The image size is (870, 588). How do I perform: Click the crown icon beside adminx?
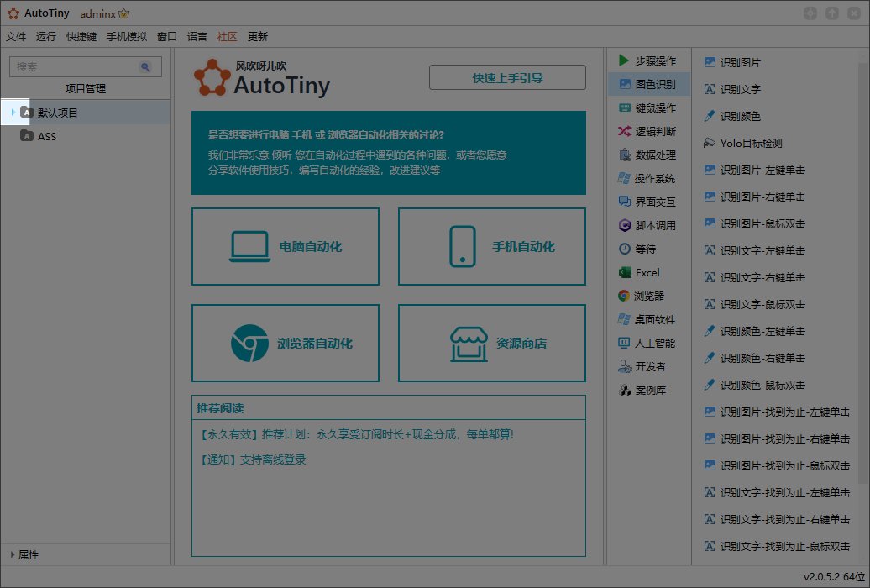pyautogui.click(x=124, y=13)
